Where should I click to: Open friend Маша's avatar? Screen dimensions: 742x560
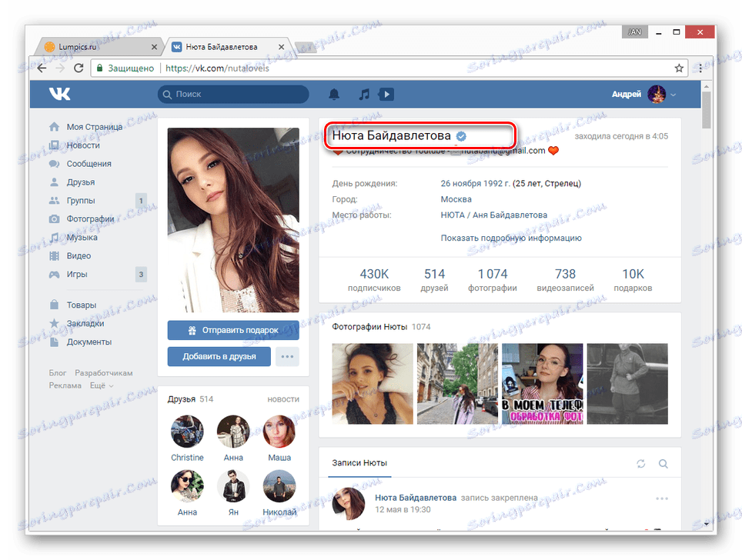279,432
